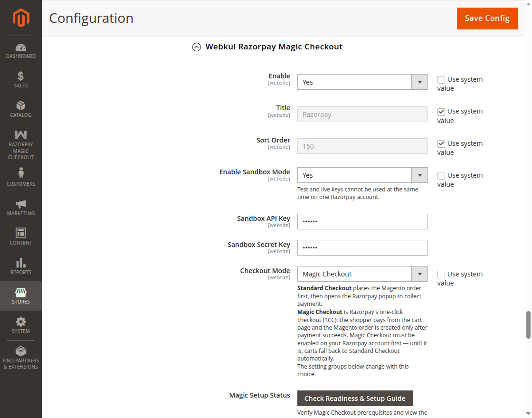Open the Enable Sandbox Mode dropdown
Image resolution: width=532 pixels, height=418 pixels.
pos(362,175)
